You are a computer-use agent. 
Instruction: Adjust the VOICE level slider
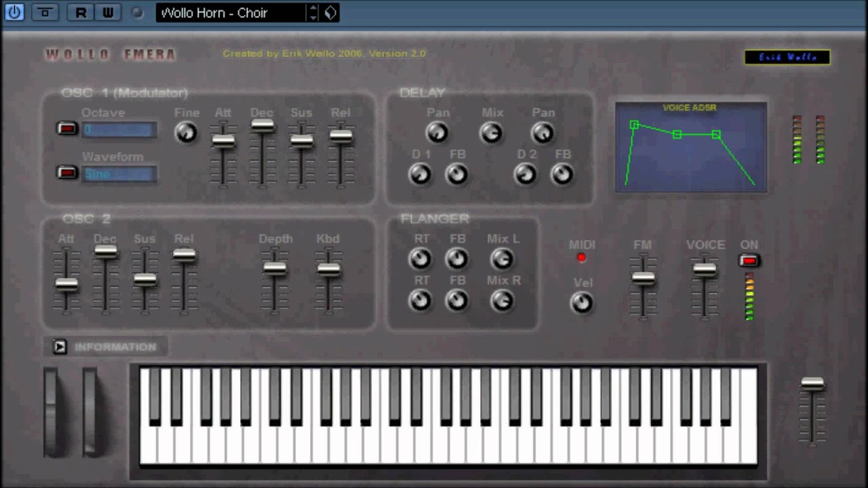click(705, 269)
